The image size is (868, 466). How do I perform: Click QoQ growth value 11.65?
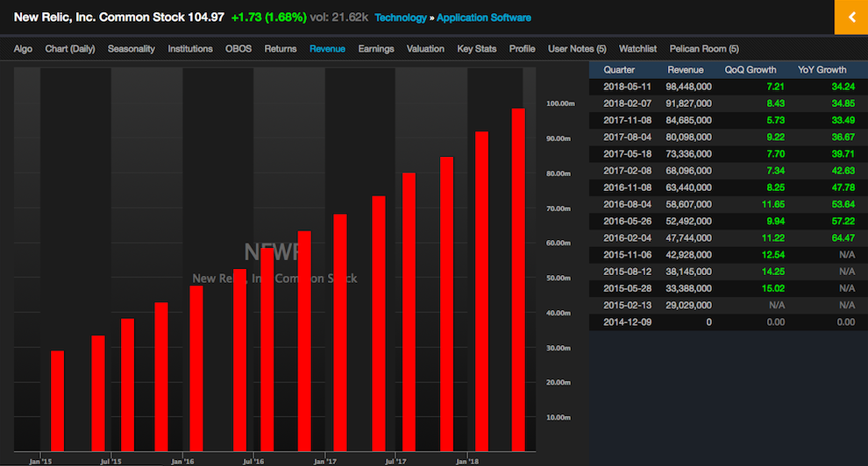[772, 204]
